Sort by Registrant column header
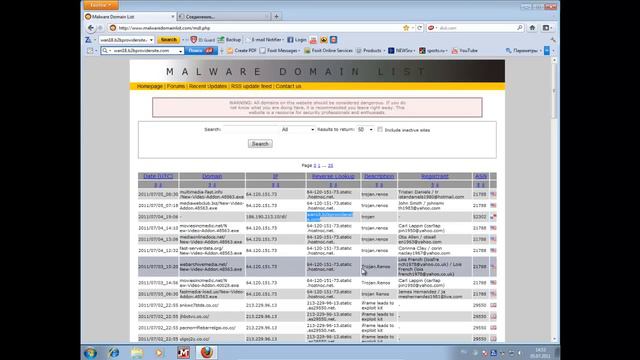The image size is (640, 360). coord(435,176)
